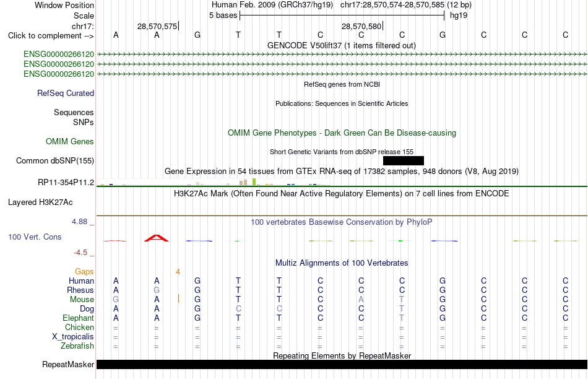Select the Dog species label

coord(87,309)
